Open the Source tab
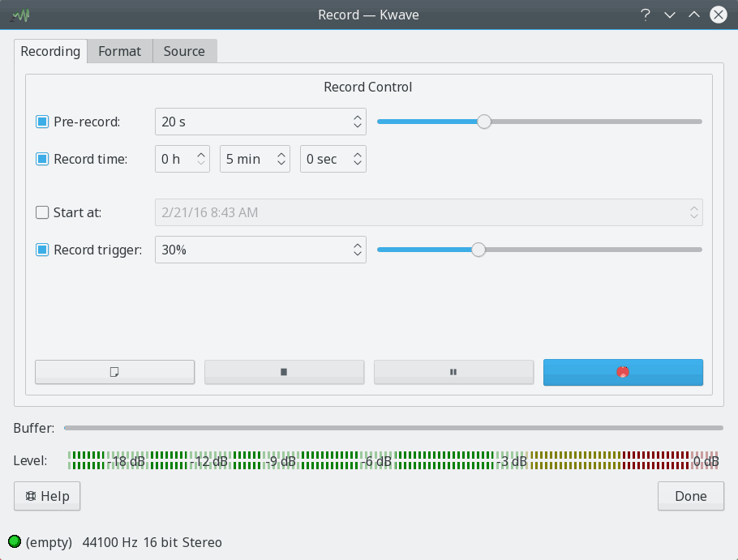Screen dimensions: 738x560 pos(184,51)
